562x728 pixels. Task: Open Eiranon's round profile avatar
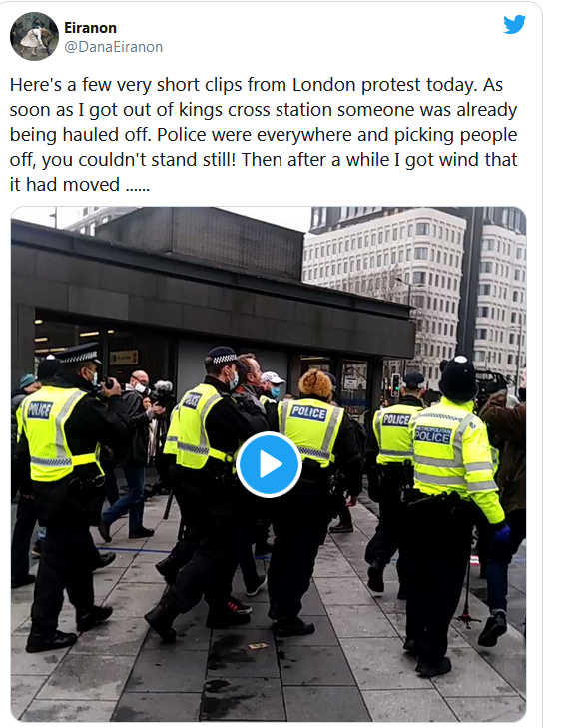(34, 37)
